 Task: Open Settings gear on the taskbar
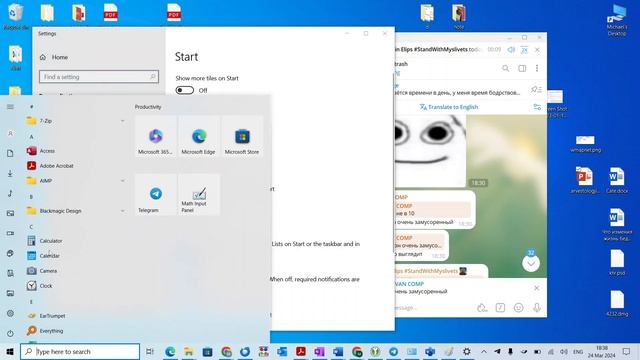467,351
